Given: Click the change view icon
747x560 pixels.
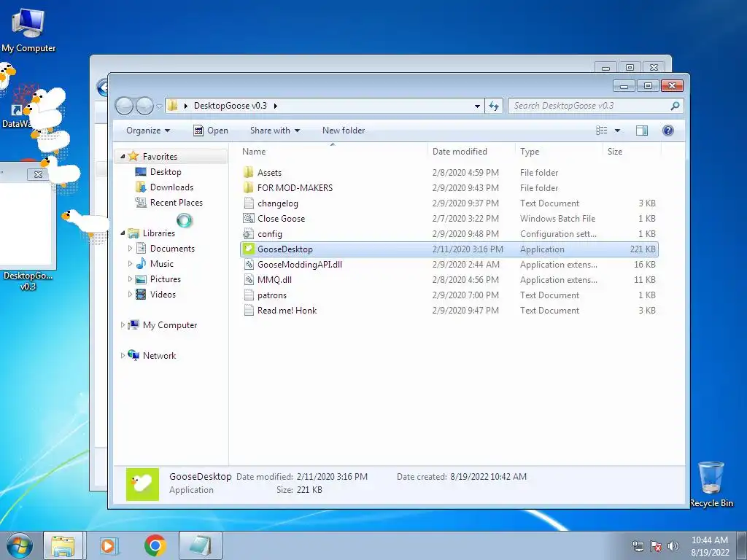Looking at the screenshot, I should coord(602,131).
